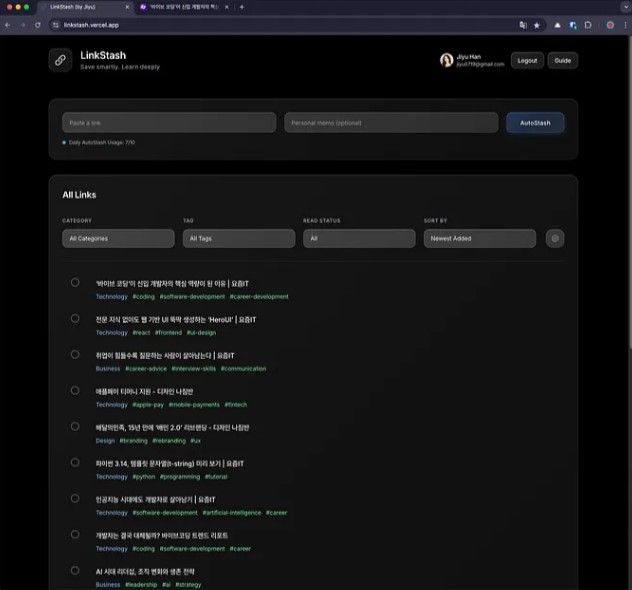The width and height of the screenshot is (632, 590).
Task: Click the AutoStash button
Action: (535, 123)
